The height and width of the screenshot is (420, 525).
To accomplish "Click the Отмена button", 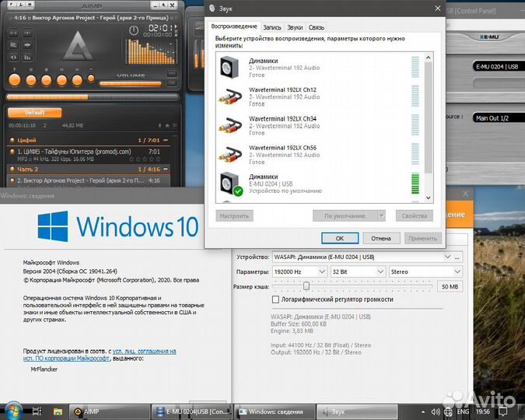I will point(381,238).
